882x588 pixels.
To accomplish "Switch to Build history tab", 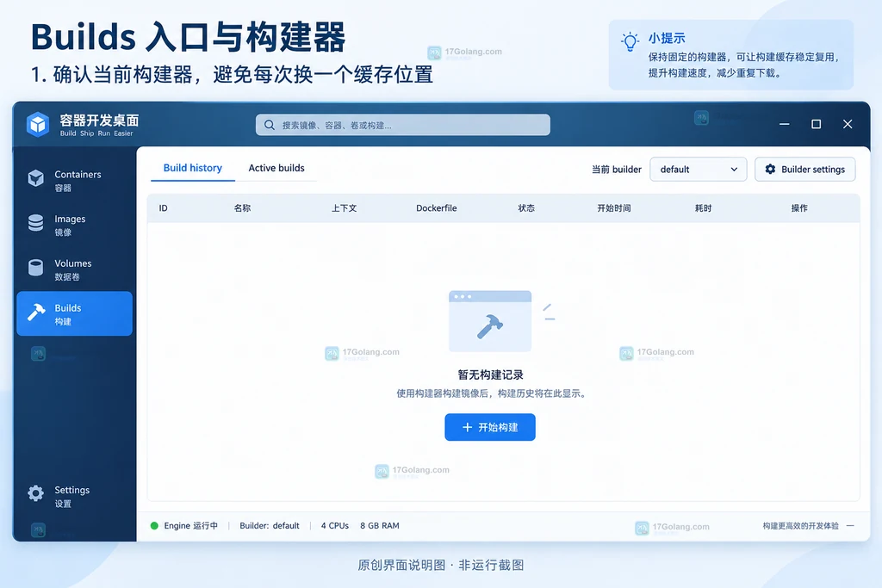I will (192, 168).
